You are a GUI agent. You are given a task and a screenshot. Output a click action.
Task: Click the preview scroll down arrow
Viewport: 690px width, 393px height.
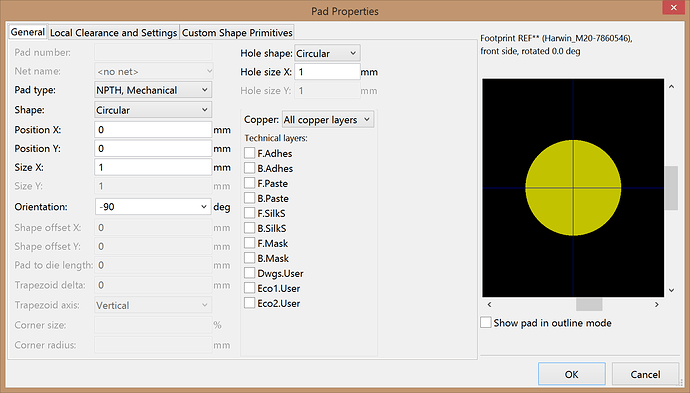(672, 290)
